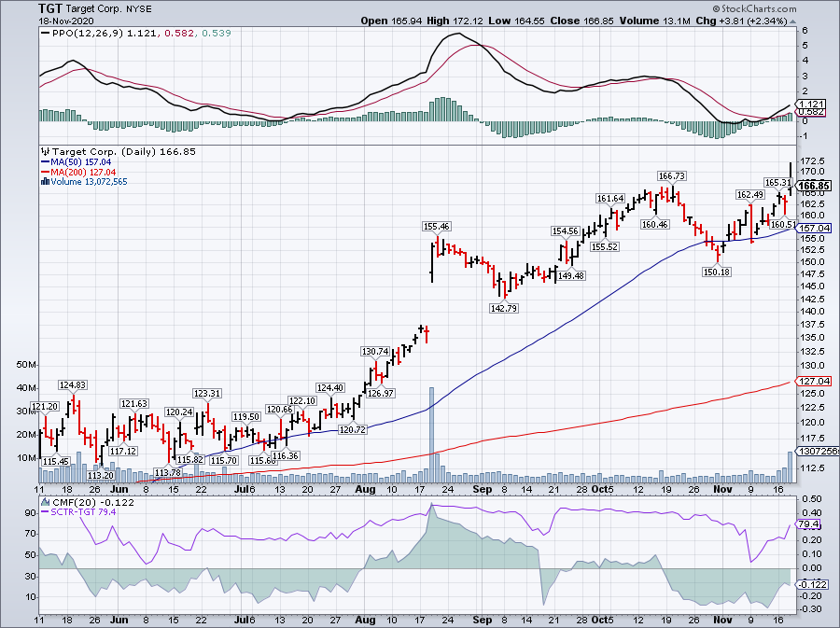Click the 121.20 price annotation
The width and height of the screenshot is (840, 628).
pos(45,407)
